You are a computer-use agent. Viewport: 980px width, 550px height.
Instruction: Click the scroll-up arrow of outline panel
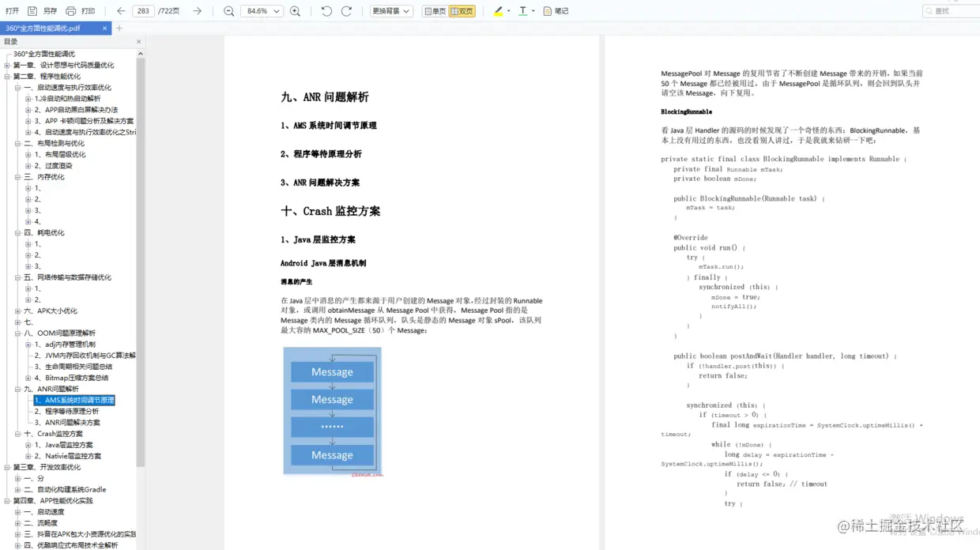coord(141,54)
